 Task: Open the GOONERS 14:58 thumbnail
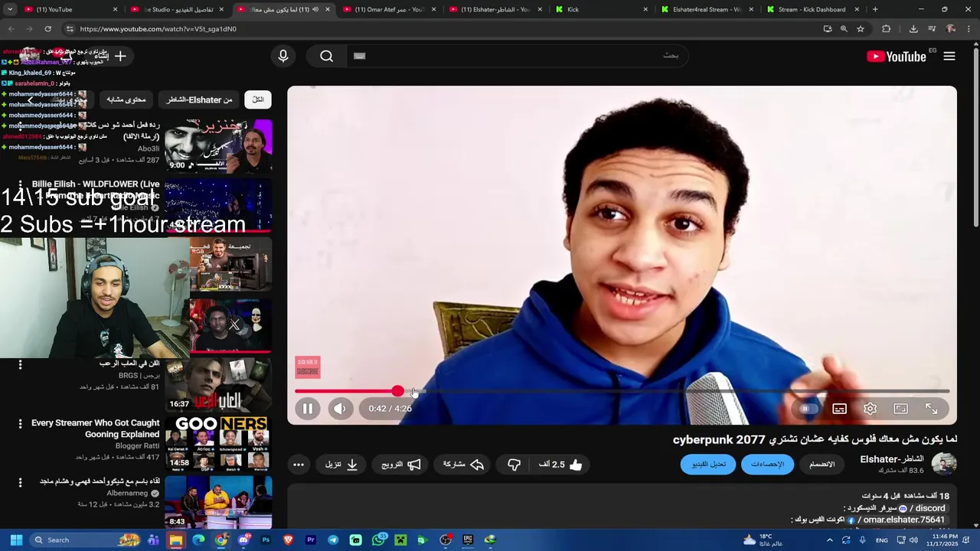coord(218,443)
